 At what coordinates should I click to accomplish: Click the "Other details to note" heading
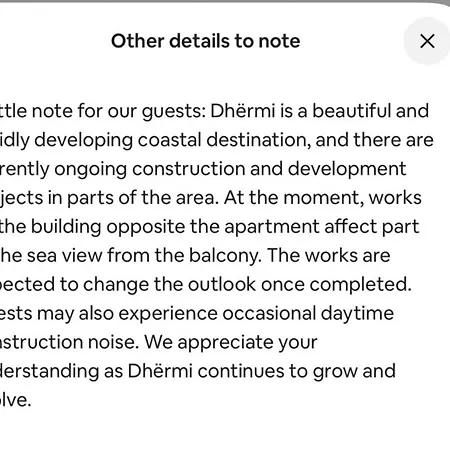tap(206, 41)
